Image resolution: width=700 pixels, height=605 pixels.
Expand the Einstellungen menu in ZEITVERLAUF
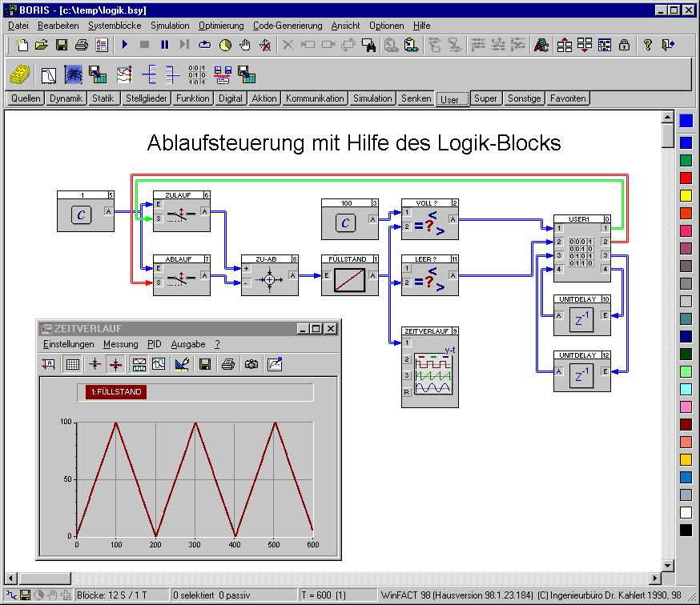68,344
